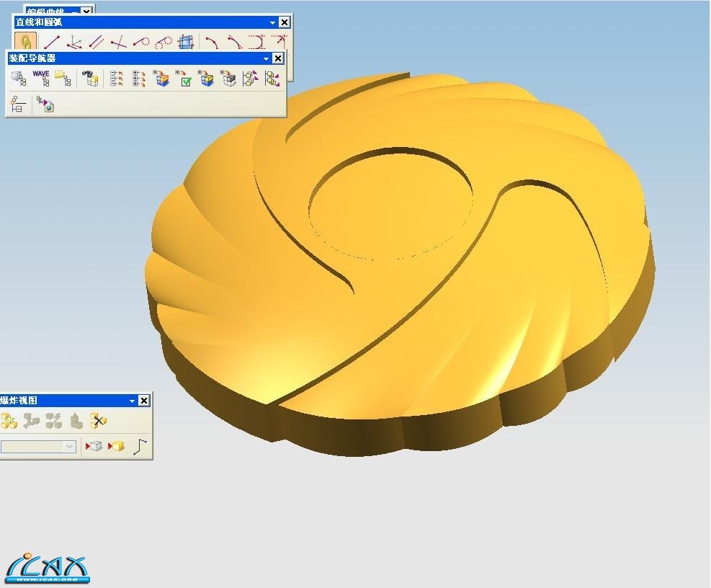Click the Create Tracelines icon
Image resolution: width=711 pixels, height=588 pixels.
(x=140, y=447)
